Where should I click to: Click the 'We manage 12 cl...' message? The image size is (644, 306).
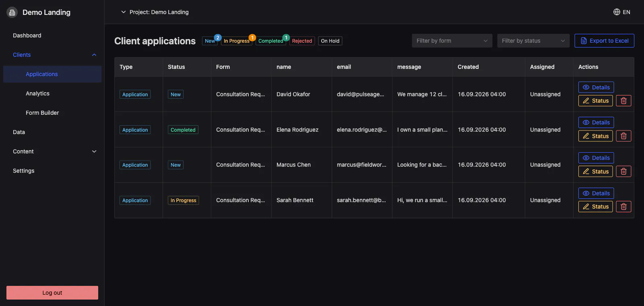coord(422,94)
